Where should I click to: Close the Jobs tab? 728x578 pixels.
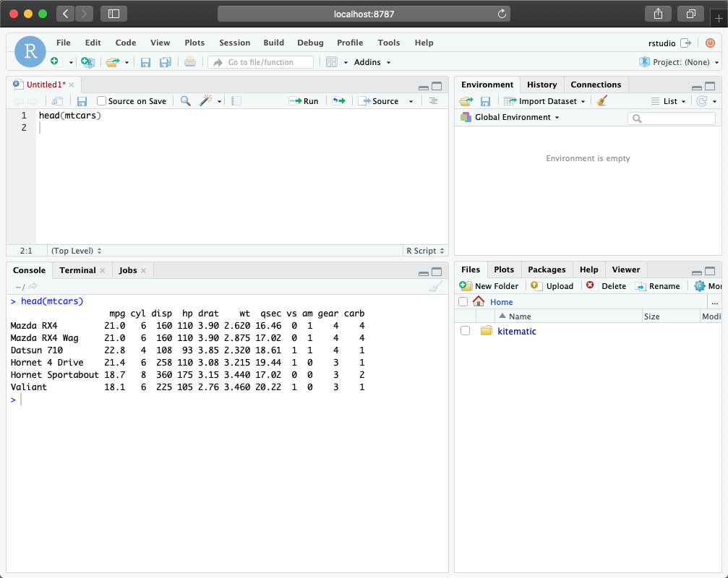[x=143, y=270]
